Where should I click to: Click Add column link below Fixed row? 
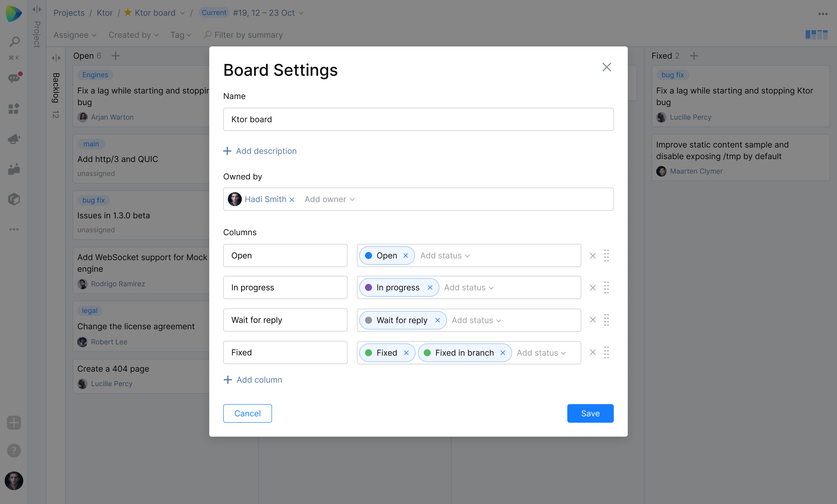point(253,379)
